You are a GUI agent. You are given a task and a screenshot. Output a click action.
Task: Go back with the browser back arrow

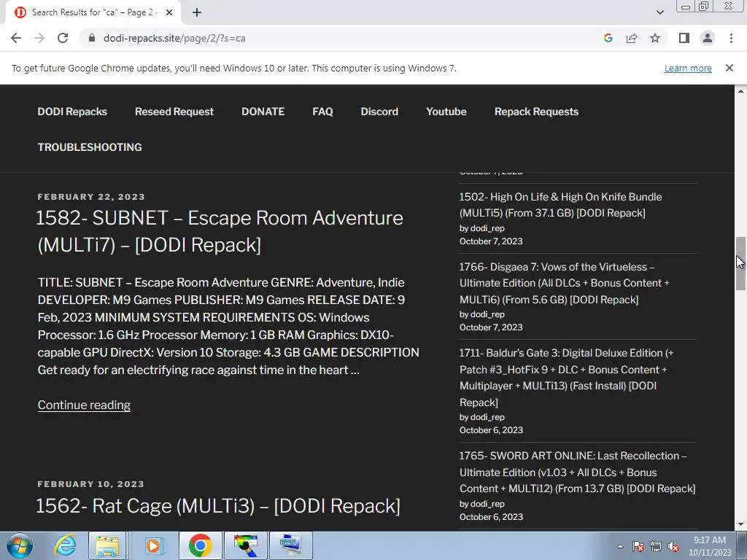tap(16, 38)
